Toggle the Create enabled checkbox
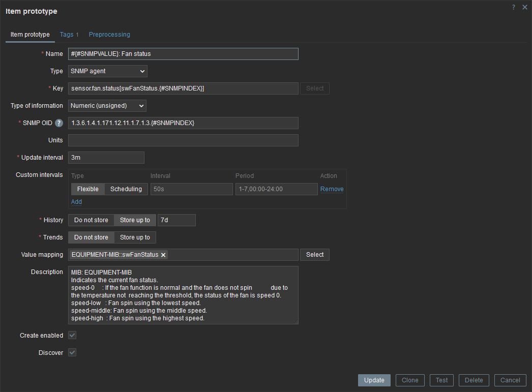The height and width of the screenshot is (392, 532). [72, 336]
